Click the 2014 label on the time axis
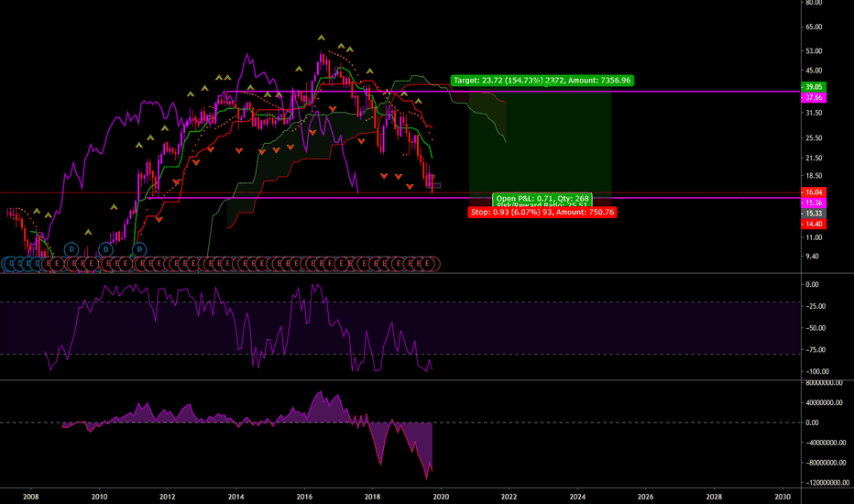Viewport: 854px width, 504px height. point(235,497)
